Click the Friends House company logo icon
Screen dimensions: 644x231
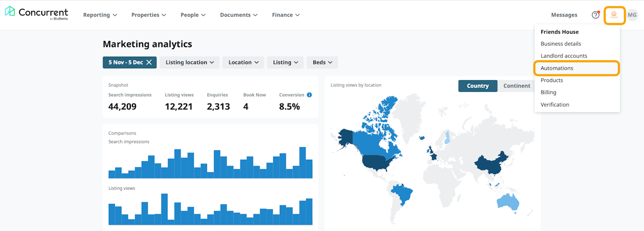(614, 15)
